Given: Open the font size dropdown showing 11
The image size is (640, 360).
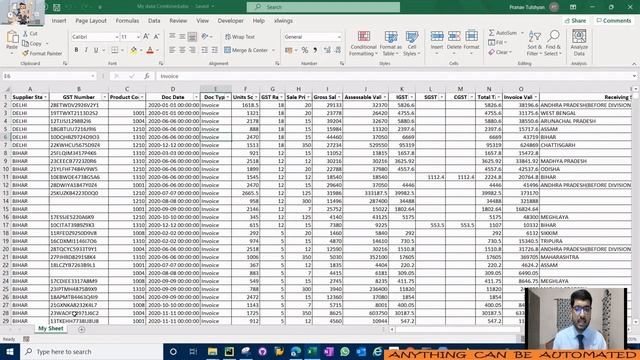Looking at the screenshot, I should [x=138, y=37].
